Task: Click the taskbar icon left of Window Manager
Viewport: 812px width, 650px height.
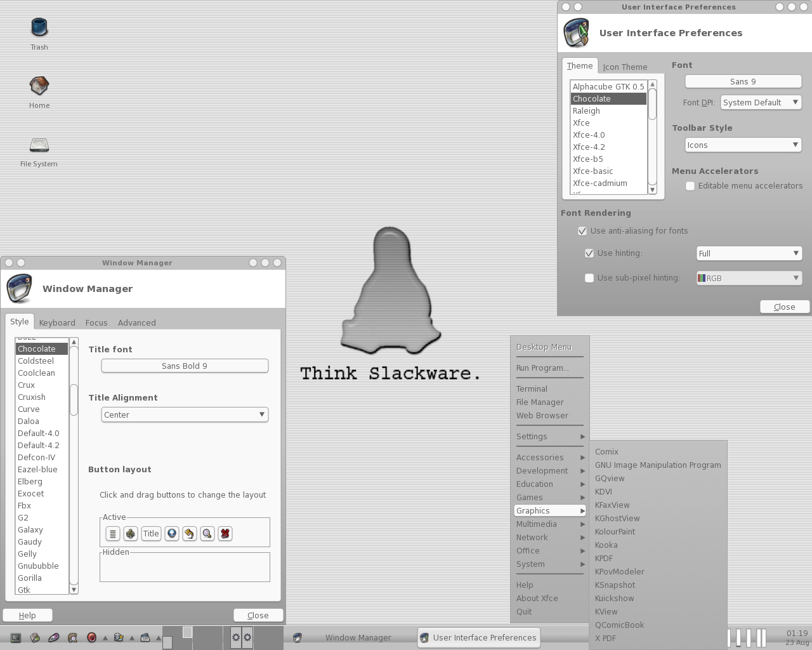Action: point(297,637)
